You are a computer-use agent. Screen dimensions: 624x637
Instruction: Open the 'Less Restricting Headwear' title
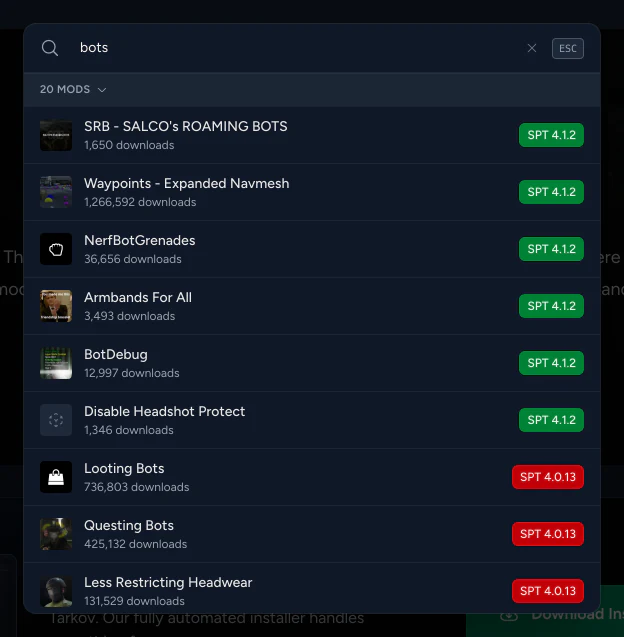click(x=168, y=583)
